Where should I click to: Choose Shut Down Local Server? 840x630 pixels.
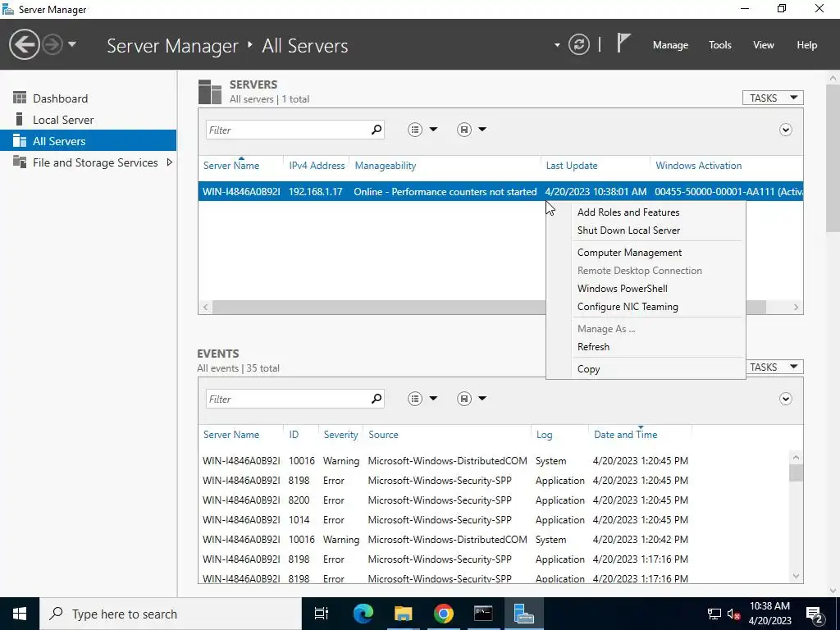[x=628, y=231]
